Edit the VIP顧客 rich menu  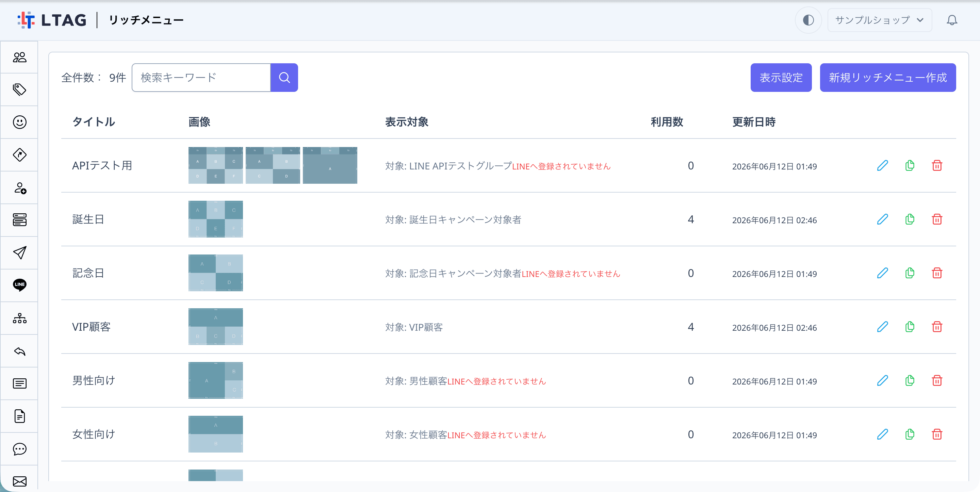(882, 327)
